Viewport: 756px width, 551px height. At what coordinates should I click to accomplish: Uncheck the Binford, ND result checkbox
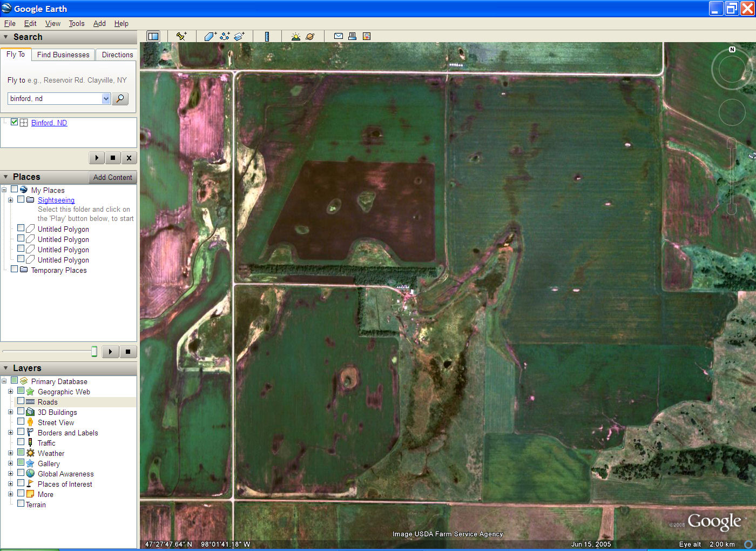coord(14,122)
